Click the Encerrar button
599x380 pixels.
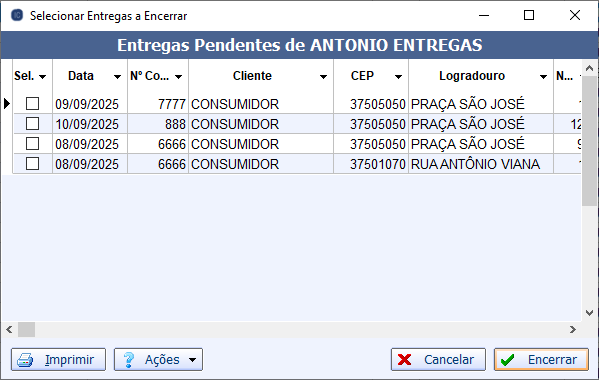(x=541, y=359)
